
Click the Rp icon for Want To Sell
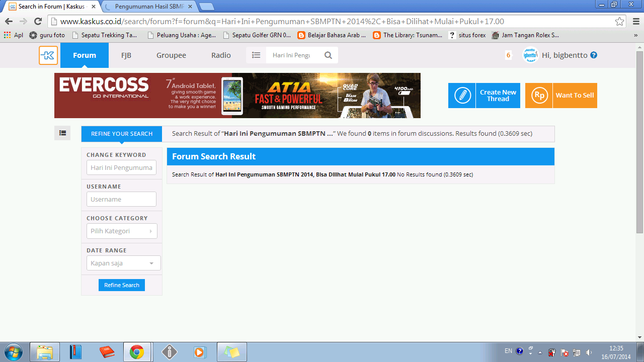539,96
